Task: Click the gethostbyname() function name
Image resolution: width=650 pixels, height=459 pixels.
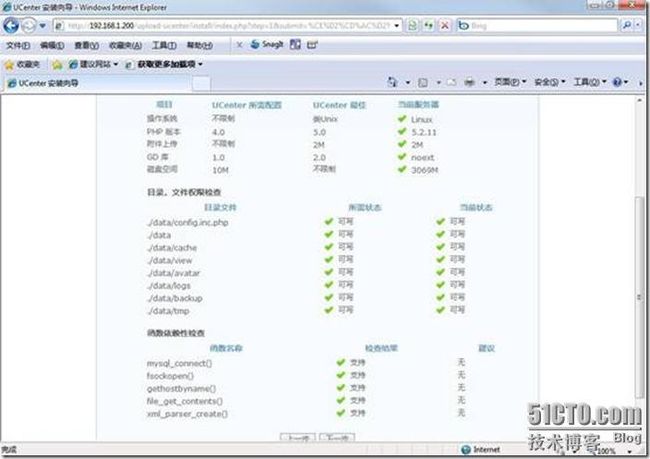Action: pyautogui.click(x=182, y=389)
